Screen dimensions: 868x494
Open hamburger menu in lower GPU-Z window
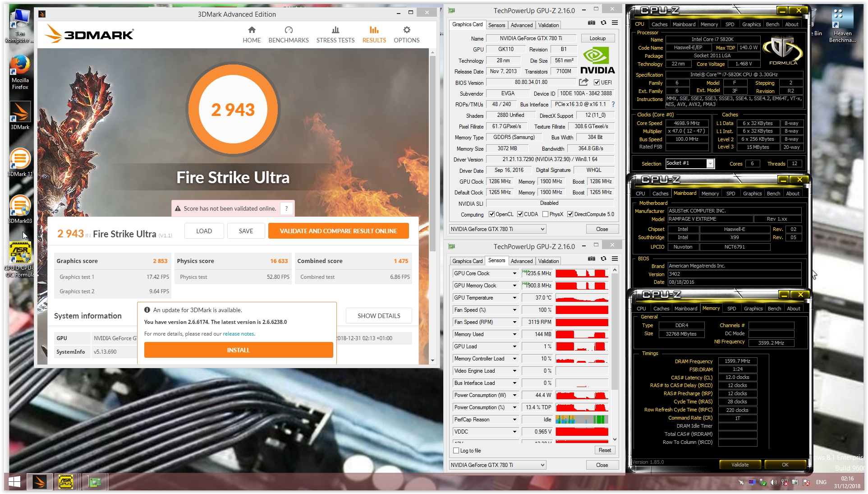[x=615, y=259]
